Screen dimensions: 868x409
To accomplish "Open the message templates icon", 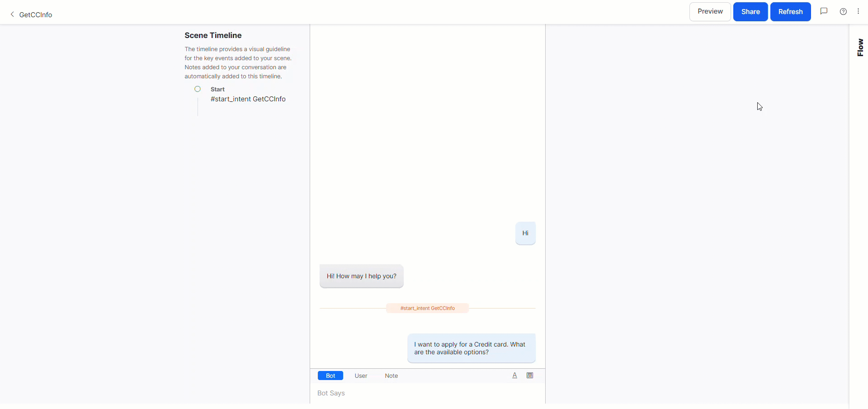I will click(x=530, y=376).
